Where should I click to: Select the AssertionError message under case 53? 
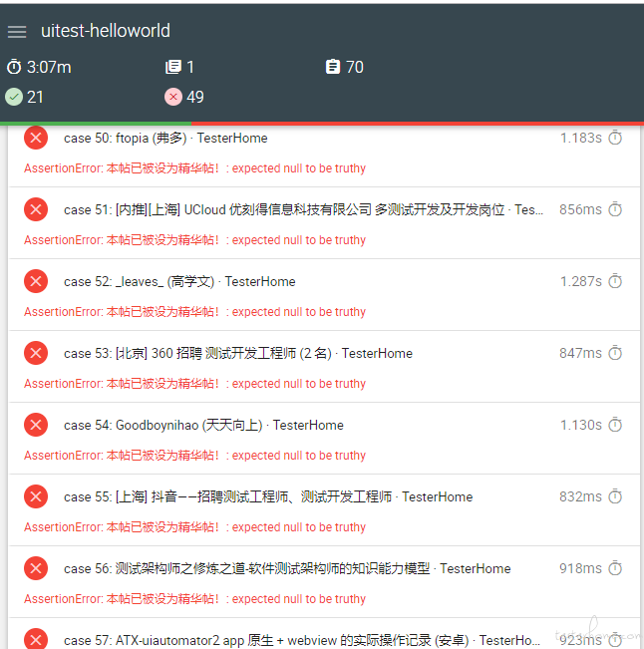[x=195, y=383]
